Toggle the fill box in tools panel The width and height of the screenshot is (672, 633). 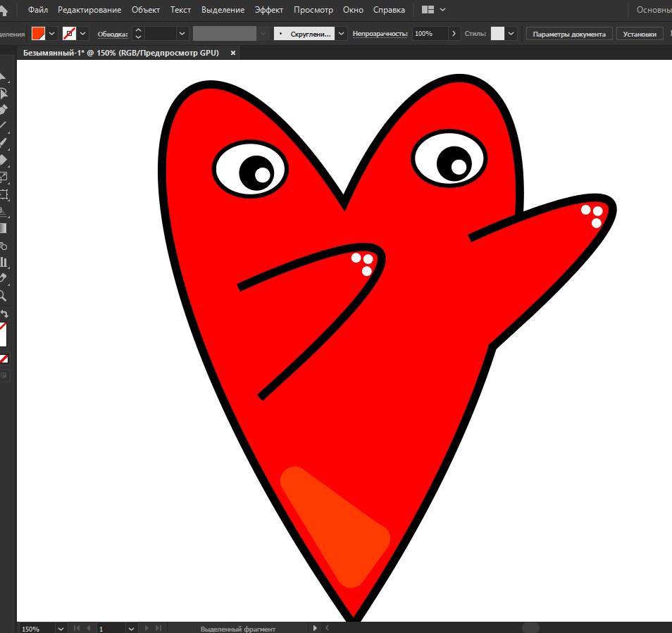click(3, 334)
